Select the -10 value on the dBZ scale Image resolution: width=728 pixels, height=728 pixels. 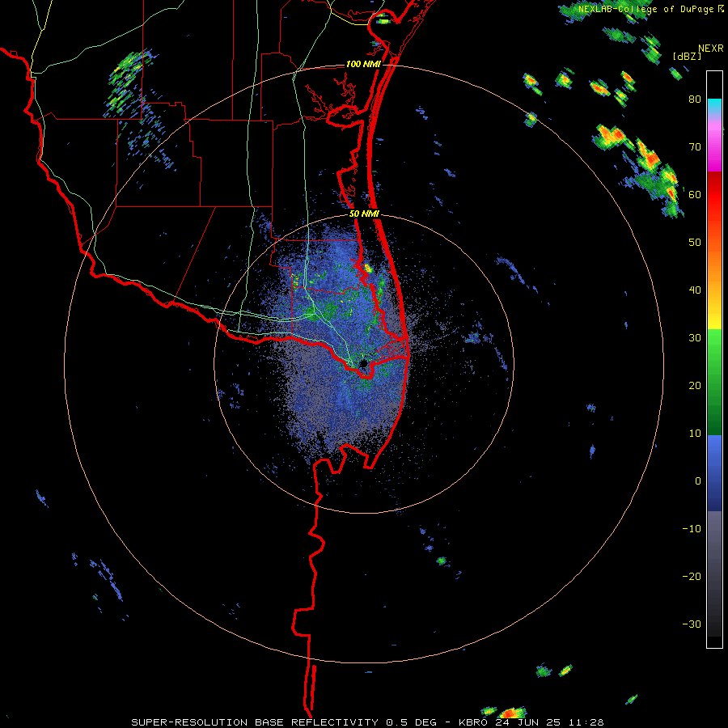pyautogui.click(x=692, y=529)
